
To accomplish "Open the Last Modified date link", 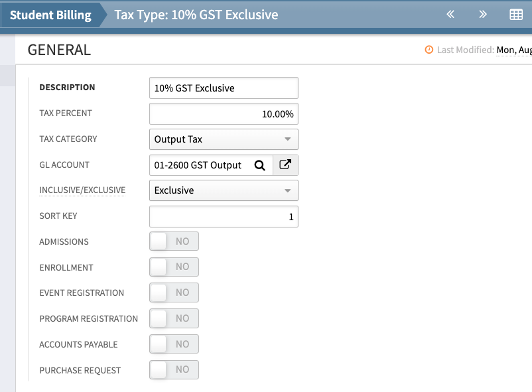I will [514, 49].
